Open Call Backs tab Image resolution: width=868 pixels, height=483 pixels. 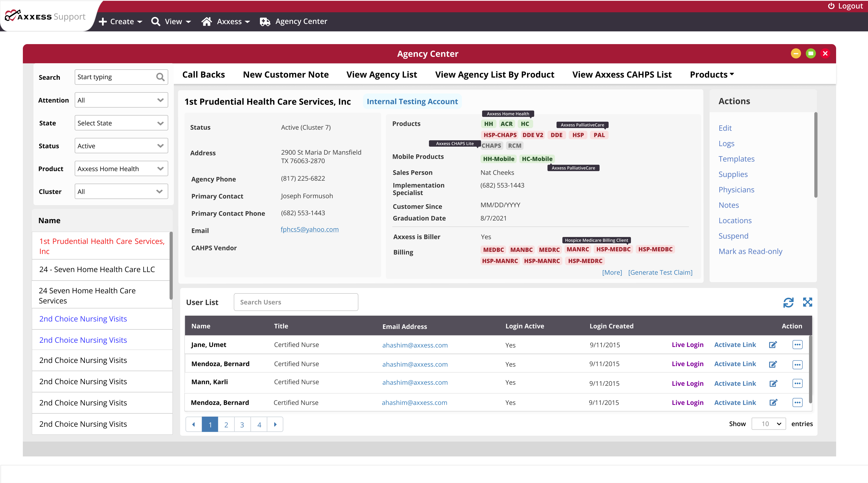pyautogui.click(x=203, y=74)
